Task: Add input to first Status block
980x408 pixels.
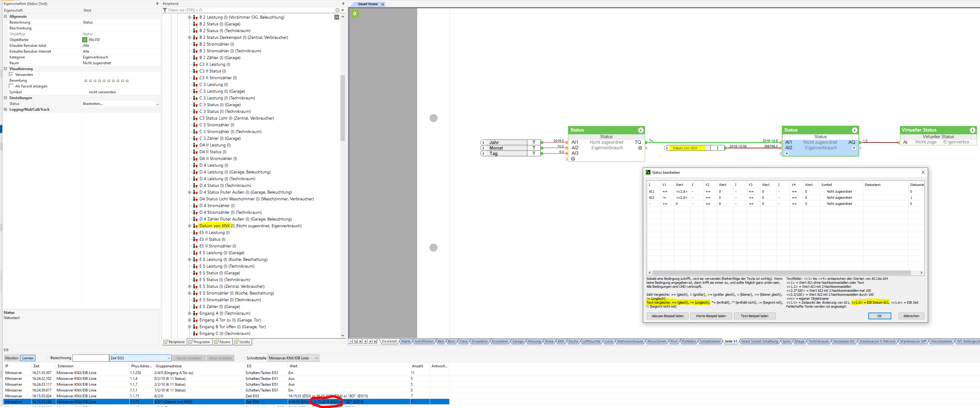Action: [573, 159]
